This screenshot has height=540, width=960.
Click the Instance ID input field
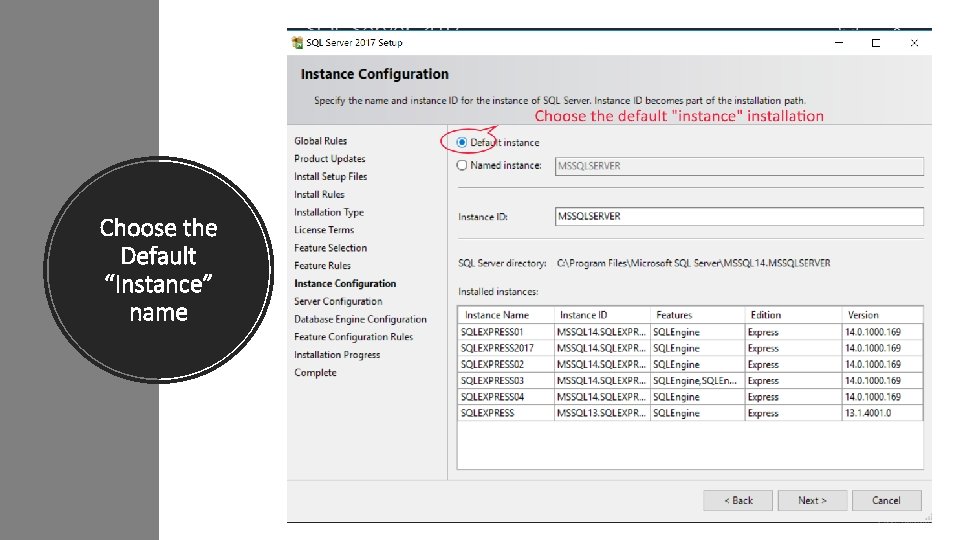point(739,216)
